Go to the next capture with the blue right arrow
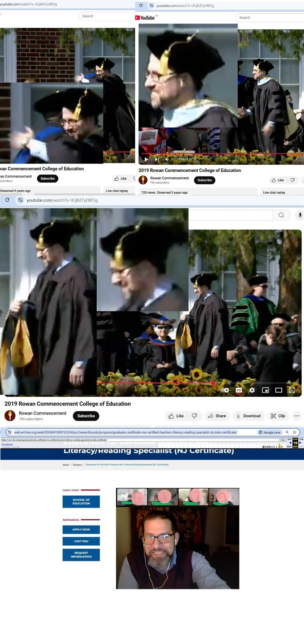Image resolution: width=304 pixels, height=644 pixels. 300,443
